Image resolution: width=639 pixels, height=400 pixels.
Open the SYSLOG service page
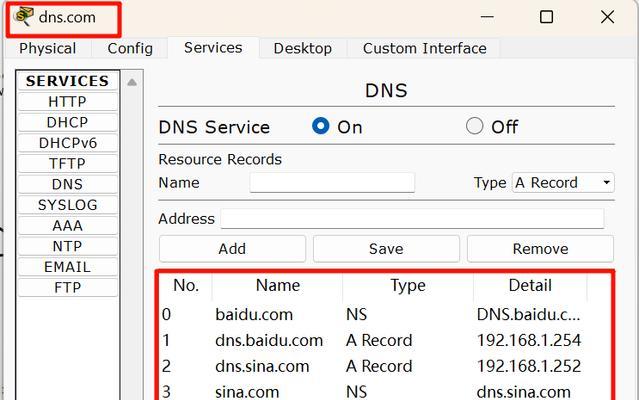tap(68, 205)
